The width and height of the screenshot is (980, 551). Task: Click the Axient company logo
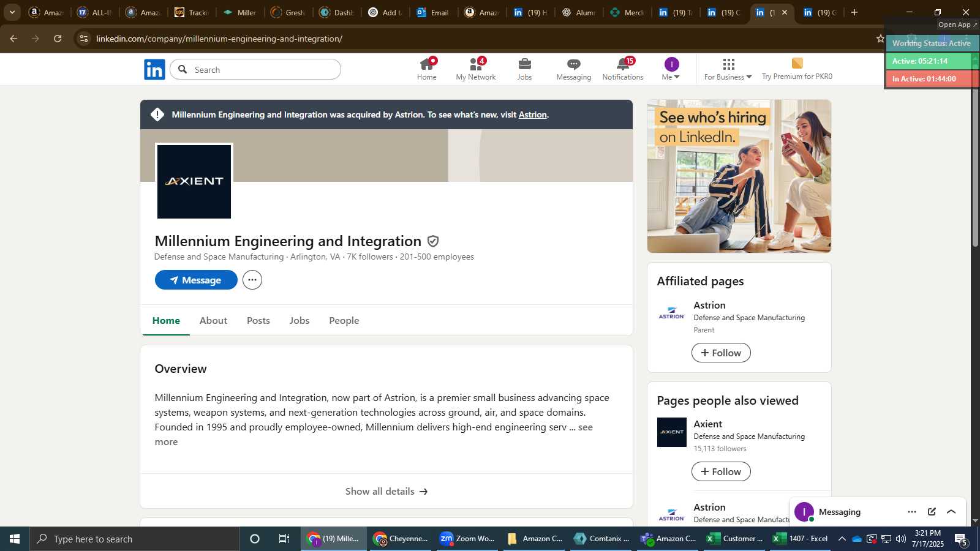click(x=194, y=181)
